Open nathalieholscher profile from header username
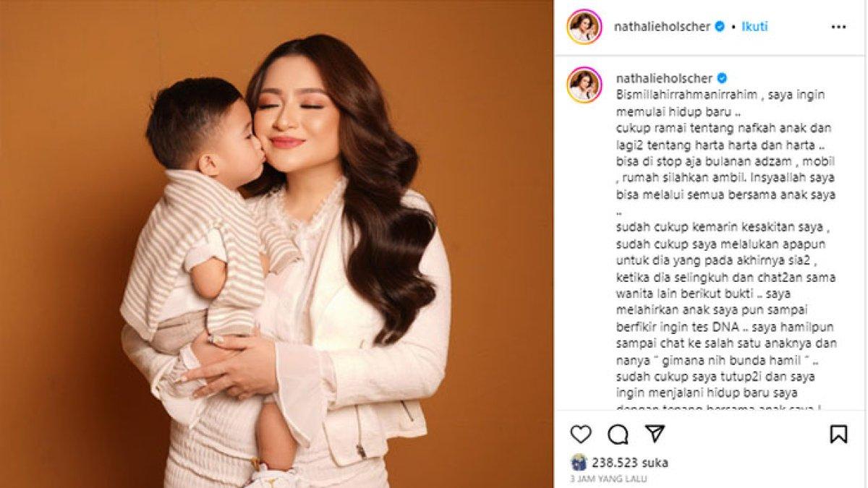This screenshot has width=868, height=488. (662, 27)
